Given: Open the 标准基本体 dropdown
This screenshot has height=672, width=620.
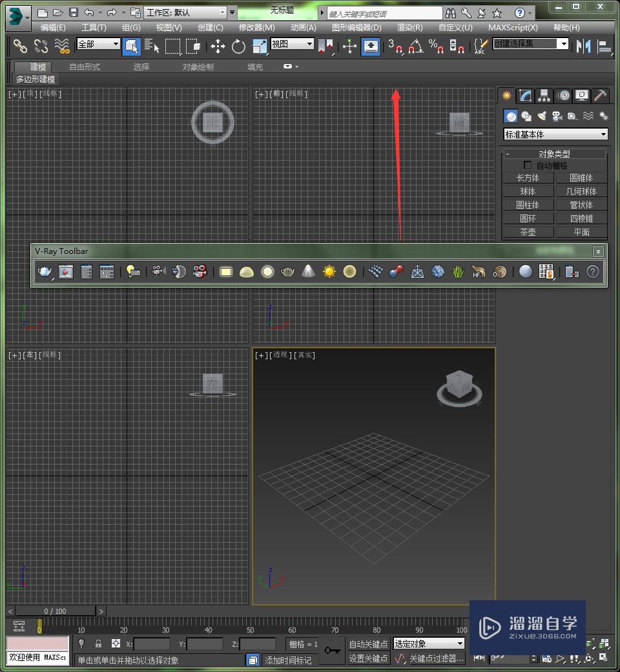Looking at the screenshot, I should 555,134.
